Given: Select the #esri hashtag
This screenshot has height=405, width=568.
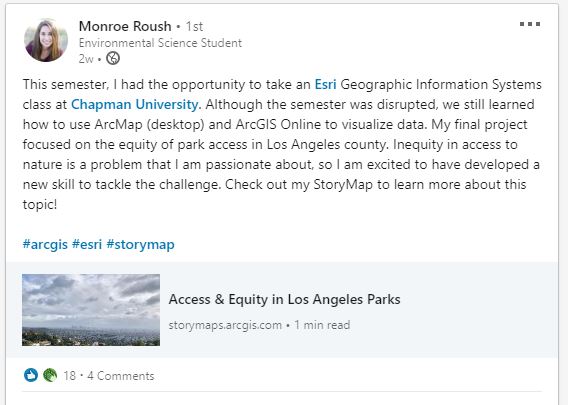Looking at the screenshot, I should click(87, 244).
